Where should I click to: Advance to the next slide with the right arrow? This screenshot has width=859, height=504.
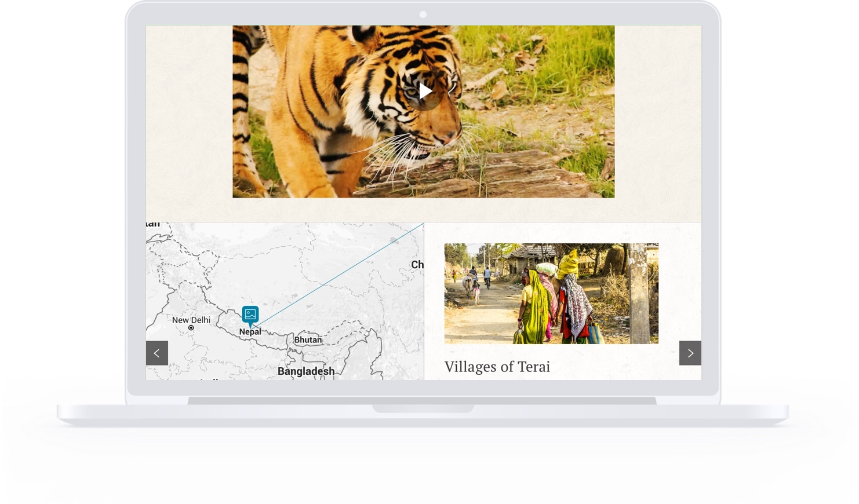click(690, 353)
